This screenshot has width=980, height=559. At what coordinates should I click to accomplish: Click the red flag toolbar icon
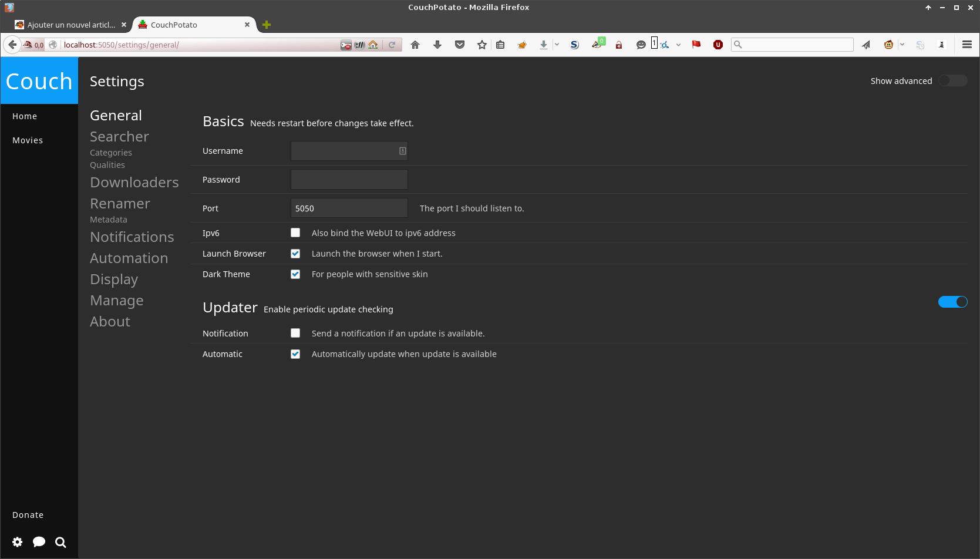[696, 45]
